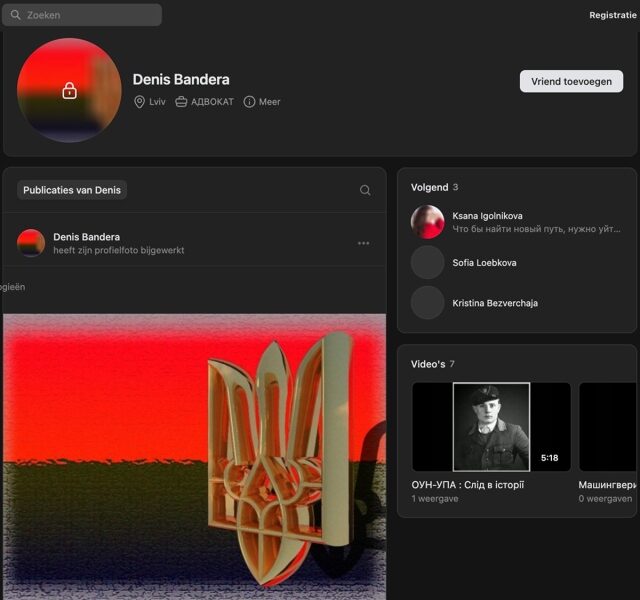Viewport: 640px width, 600px height.
Task: Click the lock icon on profile picture
Action: pyautogui.click(x=69, y=91)
